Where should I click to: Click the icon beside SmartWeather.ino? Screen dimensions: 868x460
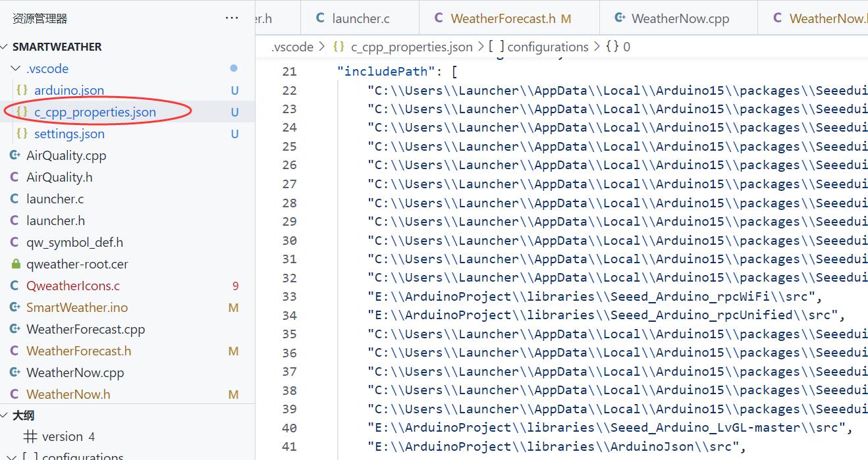point(14,307)
